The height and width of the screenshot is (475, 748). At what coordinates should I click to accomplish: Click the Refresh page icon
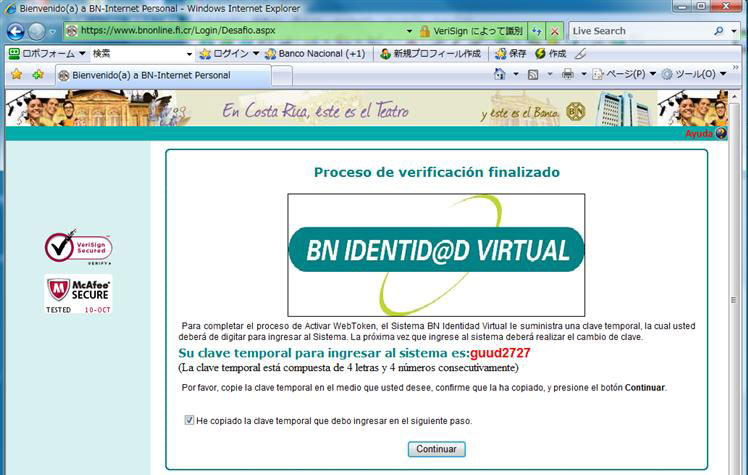coord(537,31)
